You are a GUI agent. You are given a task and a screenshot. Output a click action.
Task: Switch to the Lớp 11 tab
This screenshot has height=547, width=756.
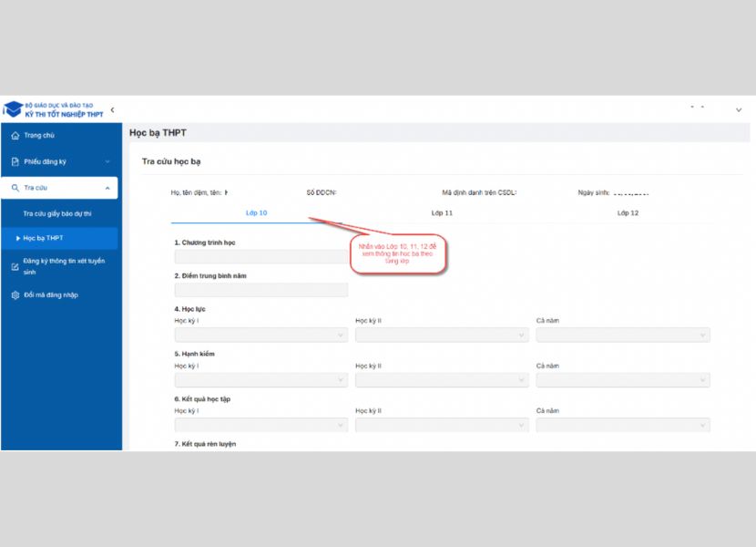(442, 212)
